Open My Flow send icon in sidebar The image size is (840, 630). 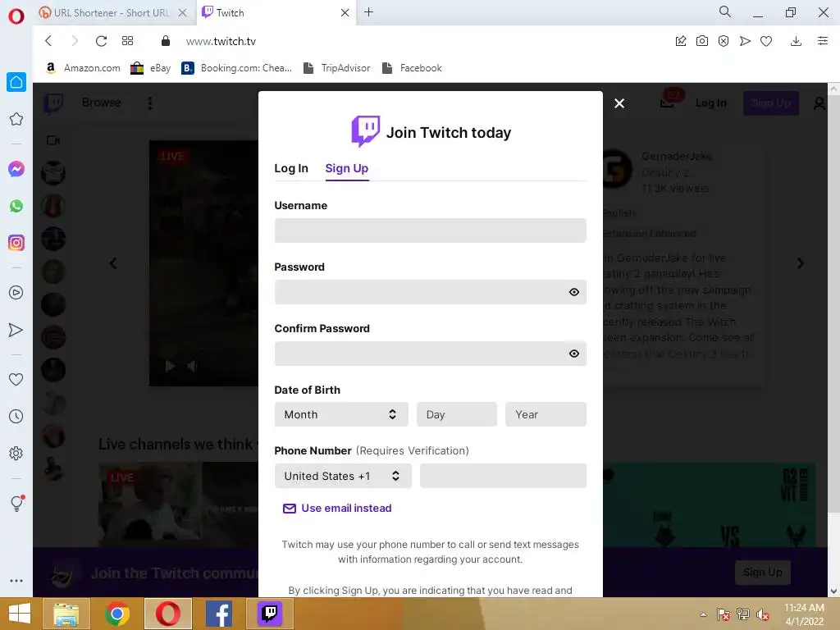click(x=16, y=330)
